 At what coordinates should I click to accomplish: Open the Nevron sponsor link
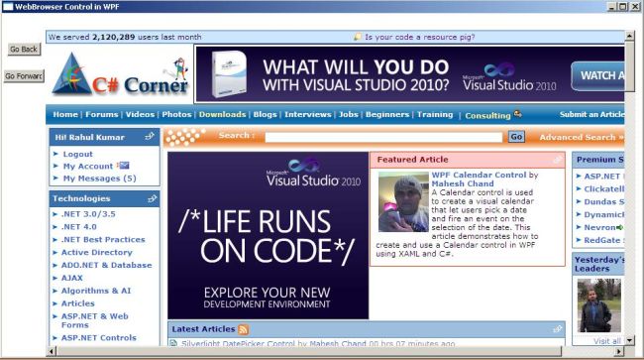(599, 227)
